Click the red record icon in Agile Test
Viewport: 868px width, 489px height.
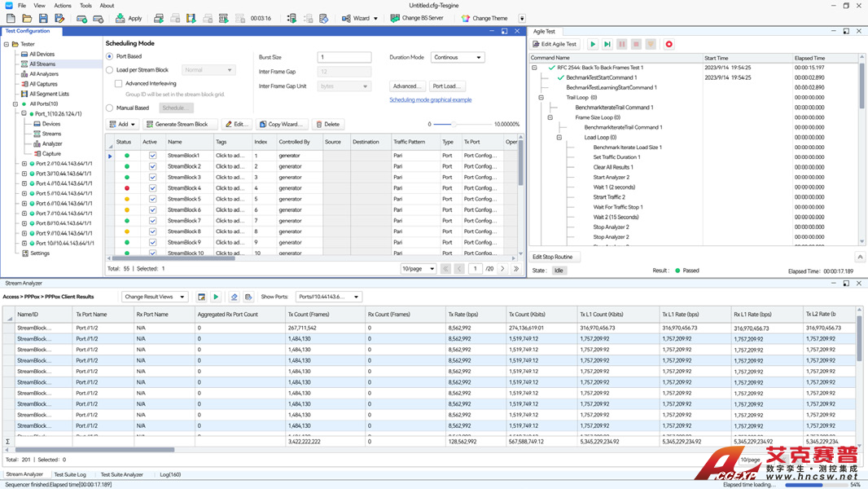669,44
